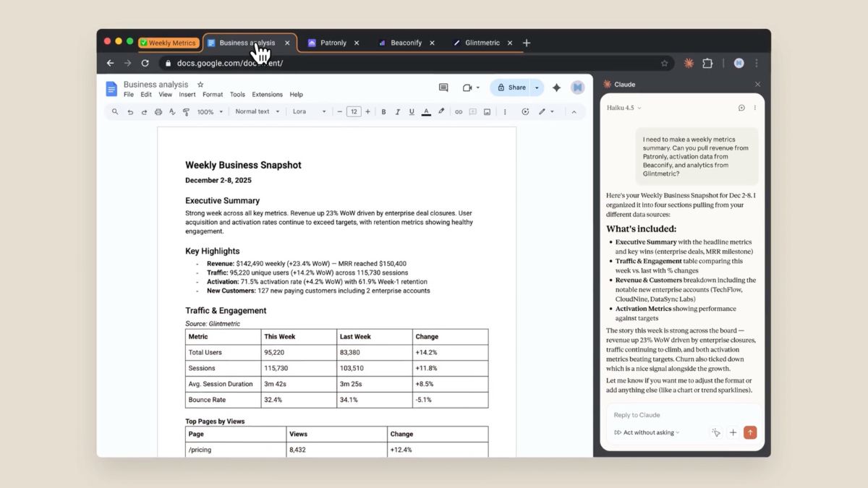Screen dimensions: 868x488
Task: Expand the Haiku 4.5 model selector
Action: [624, 108]
